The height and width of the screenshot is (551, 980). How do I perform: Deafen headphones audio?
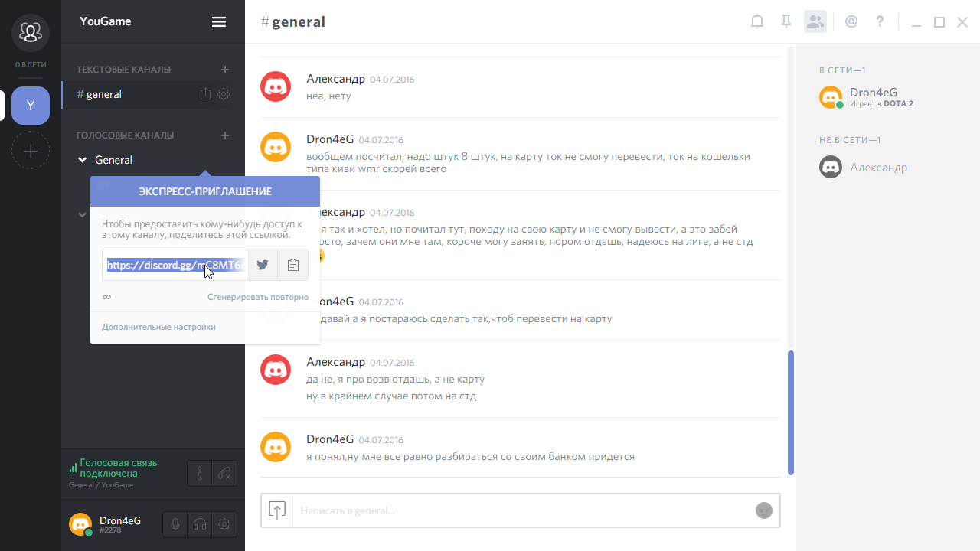[200, 524]
